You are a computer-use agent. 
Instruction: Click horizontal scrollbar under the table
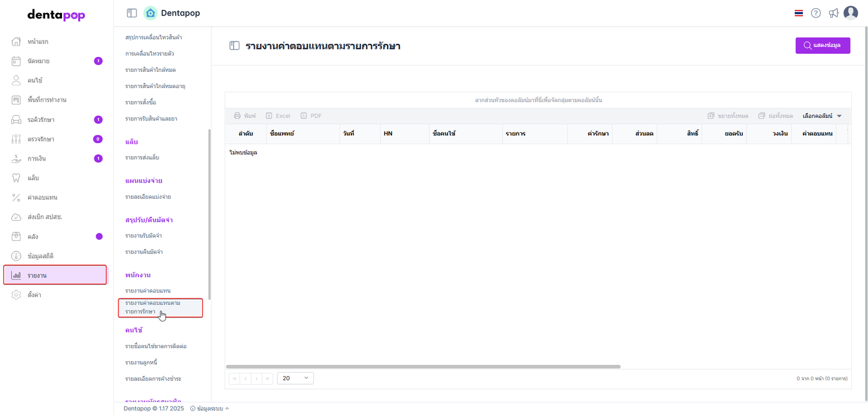423,367
